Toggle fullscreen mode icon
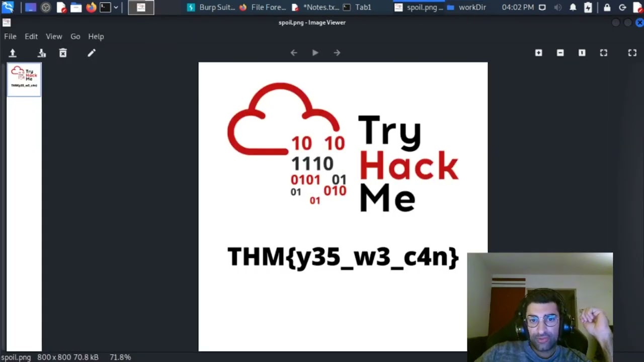 632,53
